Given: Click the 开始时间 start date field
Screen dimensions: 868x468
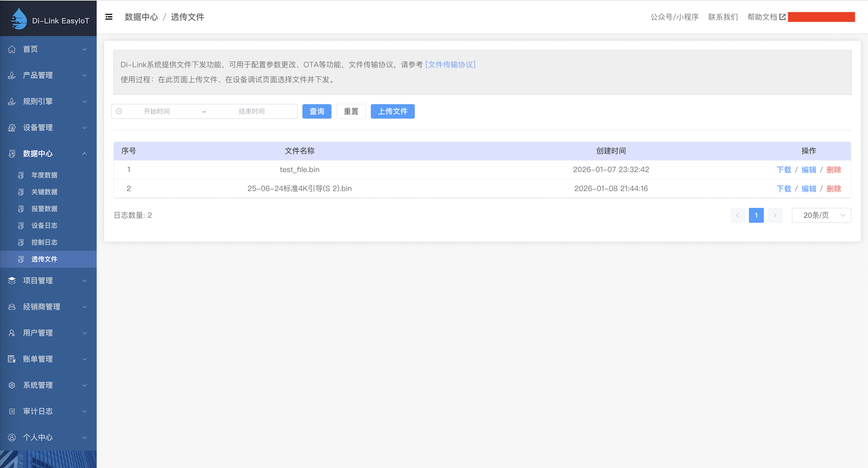Looking at the screenshot, I should [x=157, y=111].
